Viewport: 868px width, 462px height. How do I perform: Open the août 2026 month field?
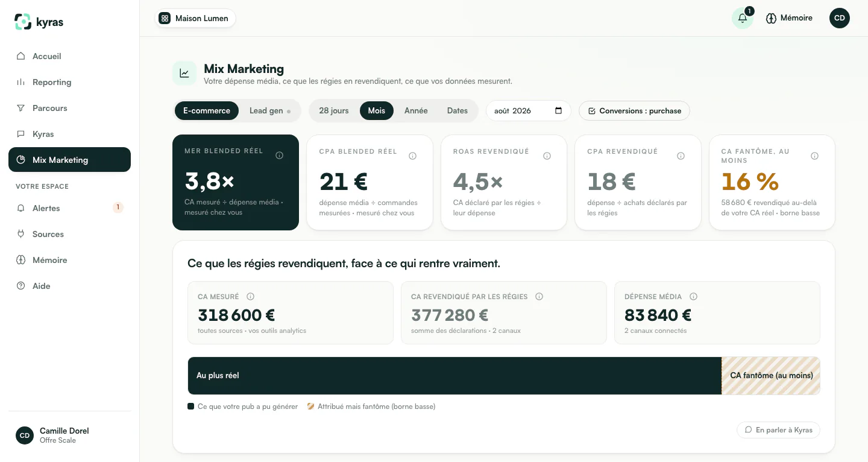point(529,111)
